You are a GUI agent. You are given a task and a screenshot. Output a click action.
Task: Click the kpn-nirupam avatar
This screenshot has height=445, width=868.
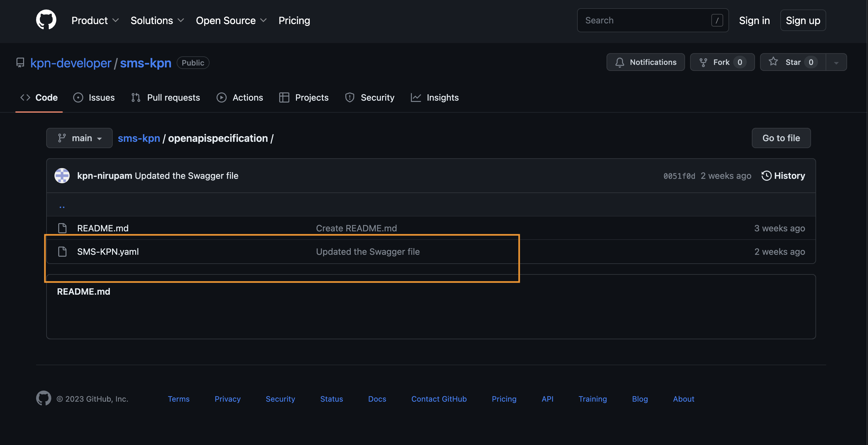[x=62, y=176]
